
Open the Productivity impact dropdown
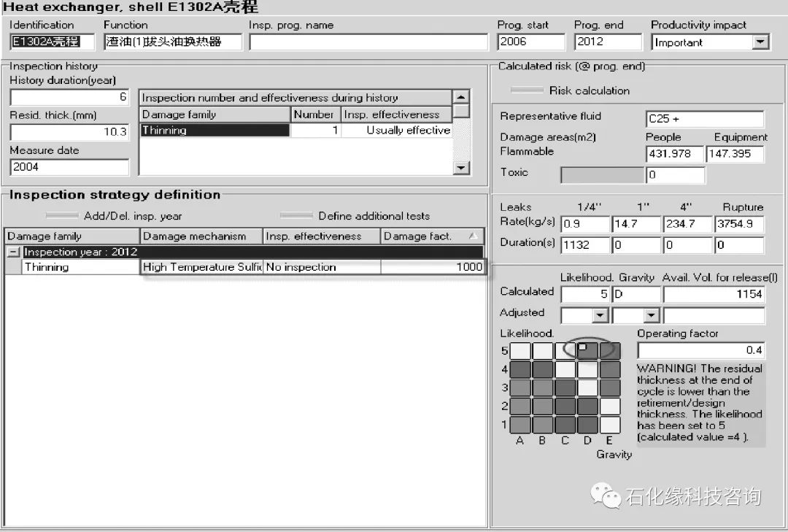pyautogui.click(x=760, y=42)
